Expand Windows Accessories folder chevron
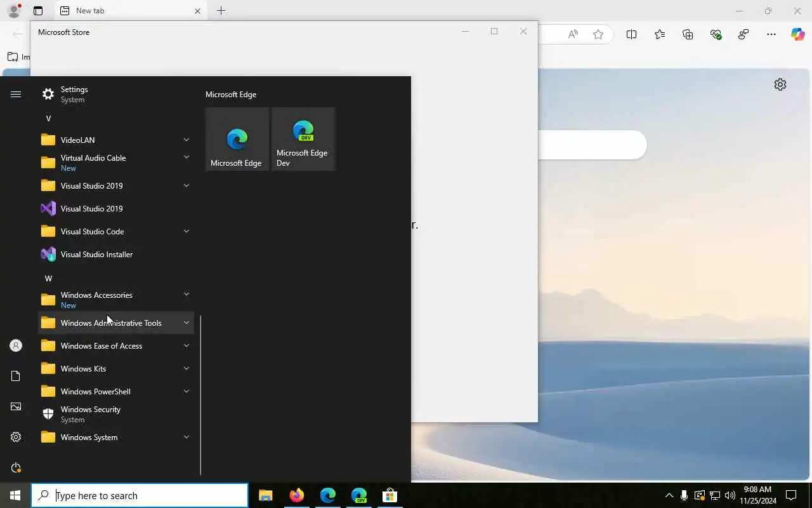Image resolution: width=812 pixels, height=508 pixels. (187, 295)
